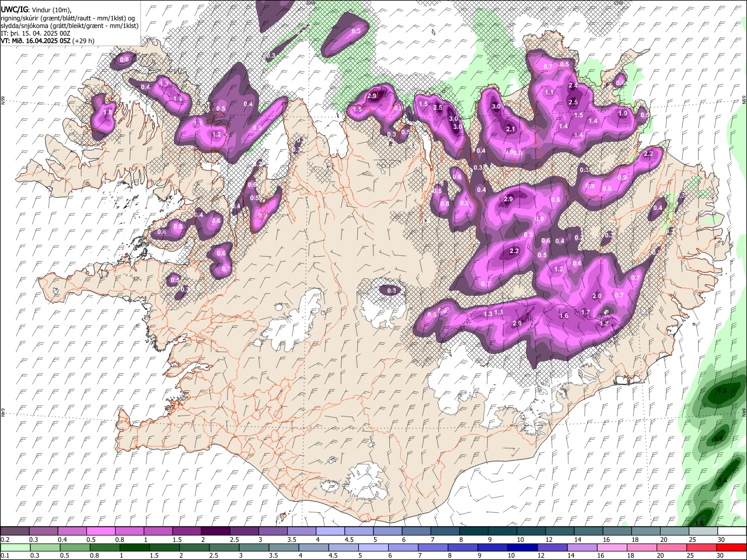This screenshot has width=747, height=560.
Task: Click the '2.1' precipitation value on the map
Action: 511,129
